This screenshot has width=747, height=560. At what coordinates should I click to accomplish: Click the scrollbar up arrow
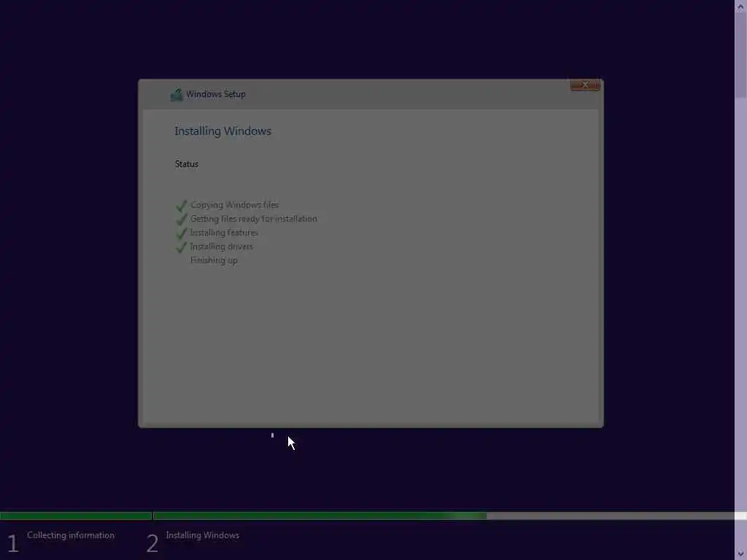click(741, 6)
